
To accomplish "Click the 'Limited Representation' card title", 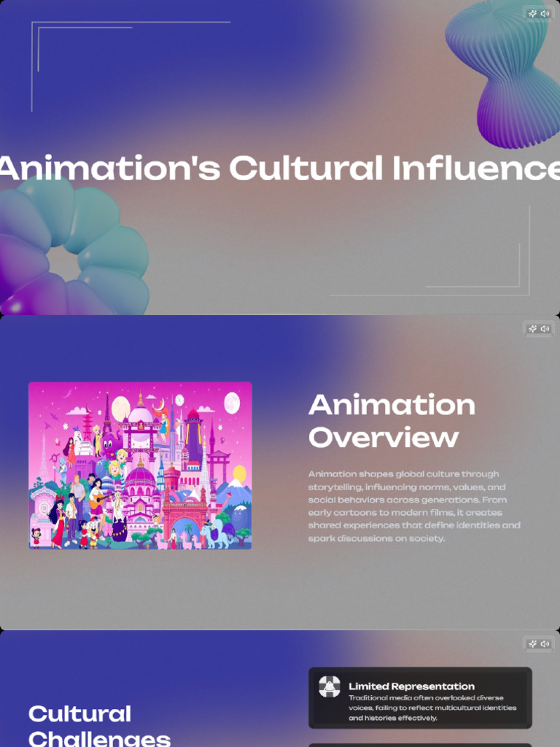I will tap(411, 686).
